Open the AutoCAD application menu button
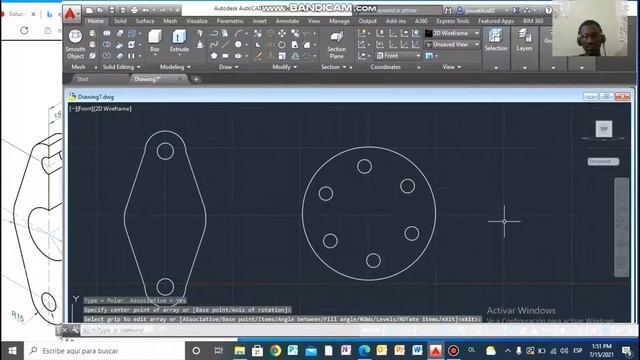The height and width of the screenshot is (360, 640). (x=71, y=15)
